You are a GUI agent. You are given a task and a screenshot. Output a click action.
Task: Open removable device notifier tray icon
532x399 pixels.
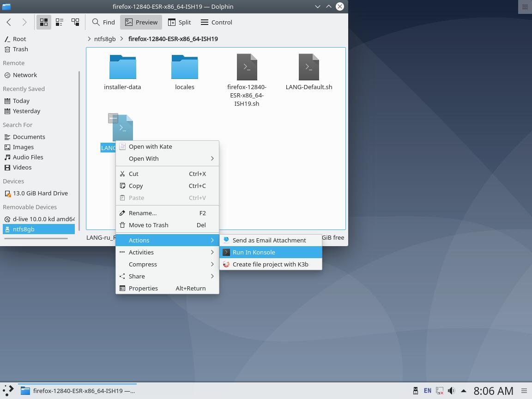pos(415,391)
